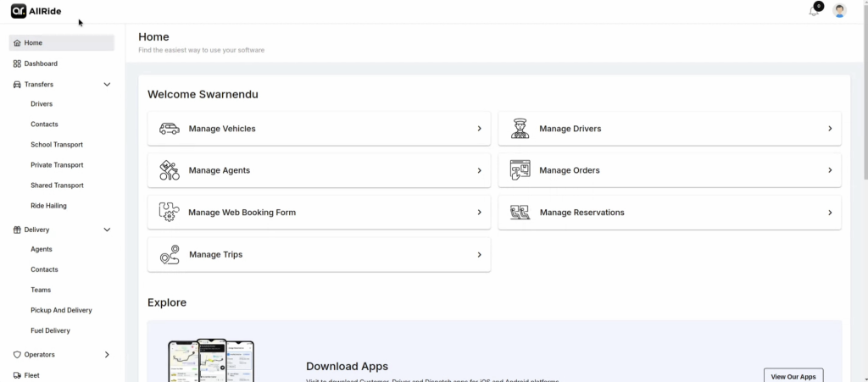Open the Manage Web Booking Form card

coord(319,213)
